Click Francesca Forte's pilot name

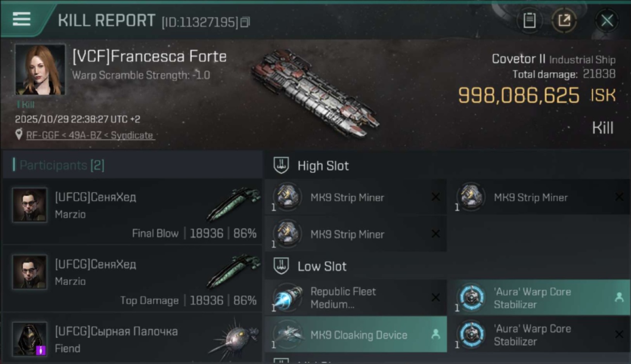click(x=149, y=56)
